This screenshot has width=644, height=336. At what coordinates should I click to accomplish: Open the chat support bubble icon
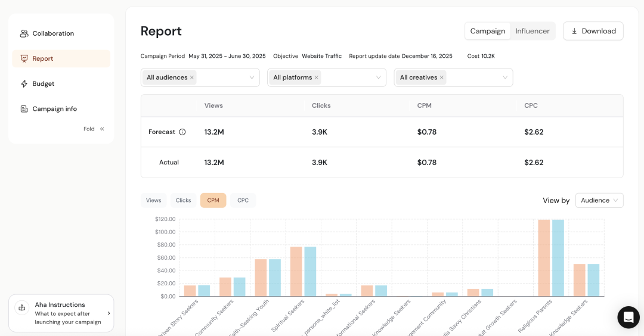tap(628, 318)
